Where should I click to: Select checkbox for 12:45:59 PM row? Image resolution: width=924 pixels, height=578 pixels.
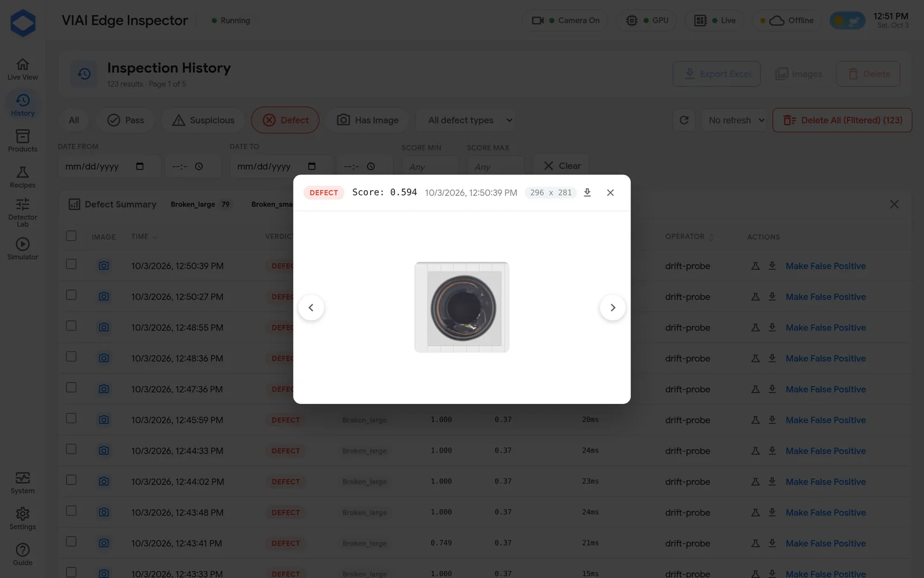[x=71, y=418]
